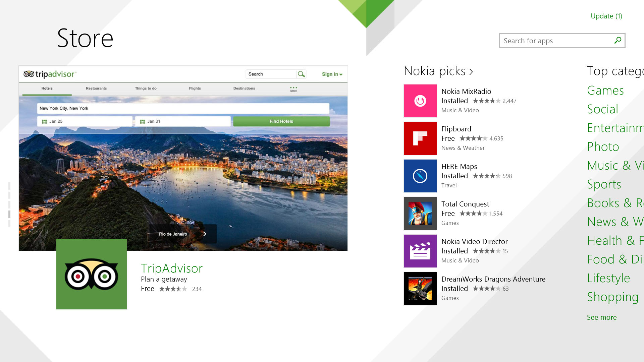Open the Lifestyle category

(608, 278)
